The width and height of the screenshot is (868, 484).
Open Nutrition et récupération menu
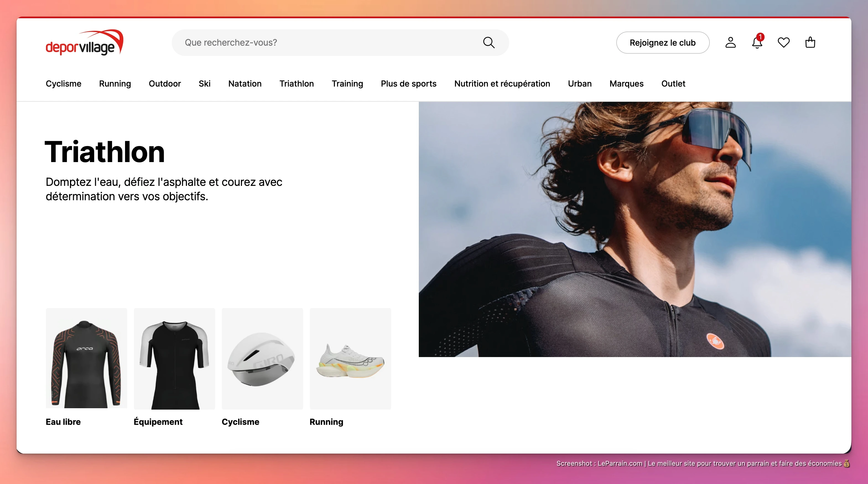pos(502,84)
